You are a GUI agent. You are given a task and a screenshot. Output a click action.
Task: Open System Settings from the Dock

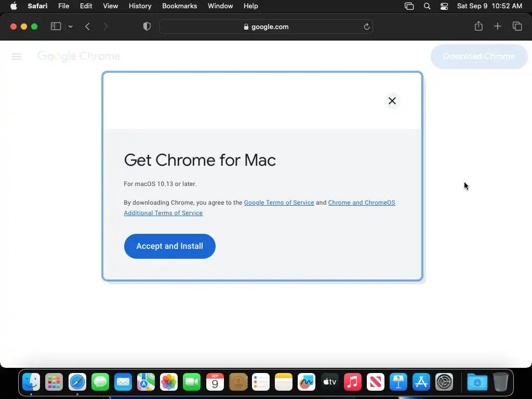[x=444, y=382]
